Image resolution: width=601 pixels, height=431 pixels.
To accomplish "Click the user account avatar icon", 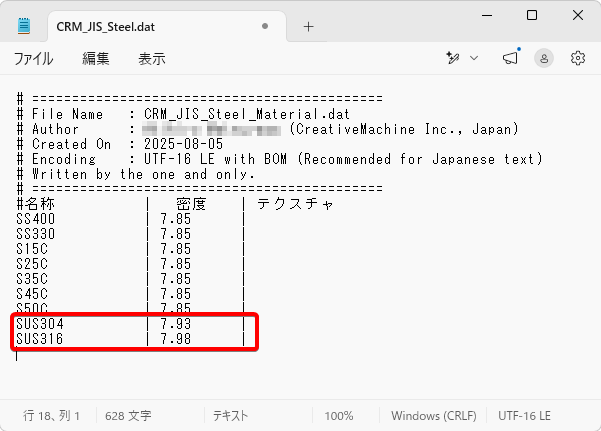I will [x=544, y=58].
